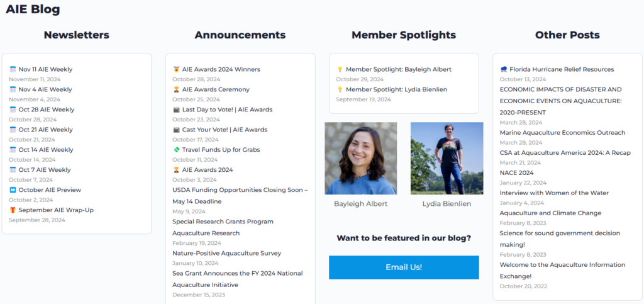Click the fast-forward icon beside October AIE Preview

[x=13, y=190]
